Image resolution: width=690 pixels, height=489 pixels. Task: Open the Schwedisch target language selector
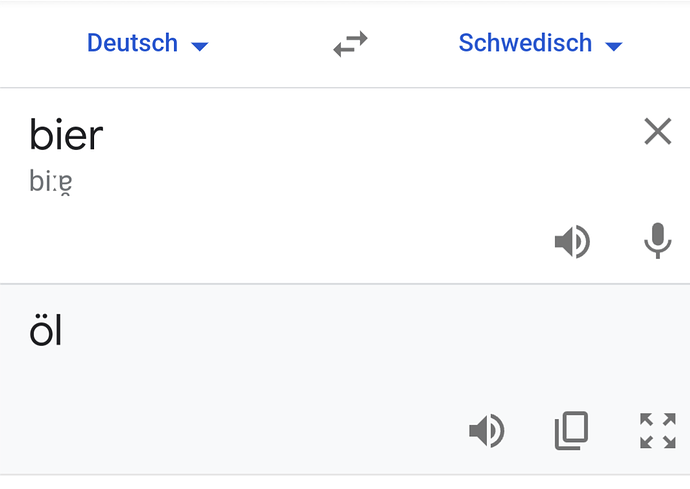pyautogui.click(x=526, y=43)
